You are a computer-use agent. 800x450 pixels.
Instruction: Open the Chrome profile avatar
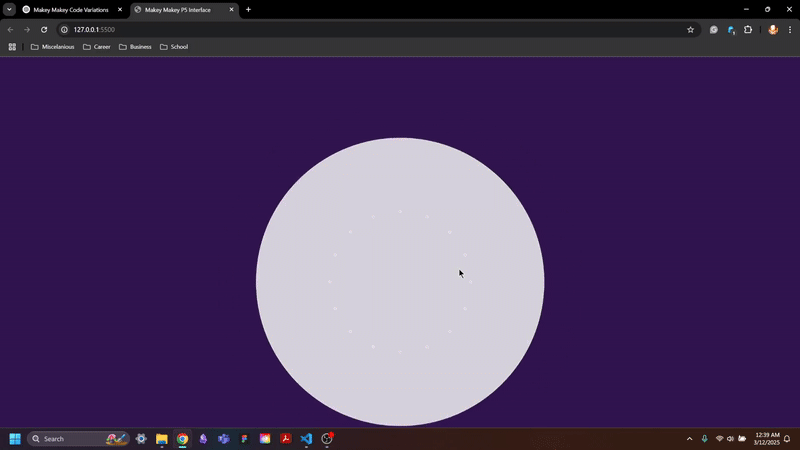point(773,30)
